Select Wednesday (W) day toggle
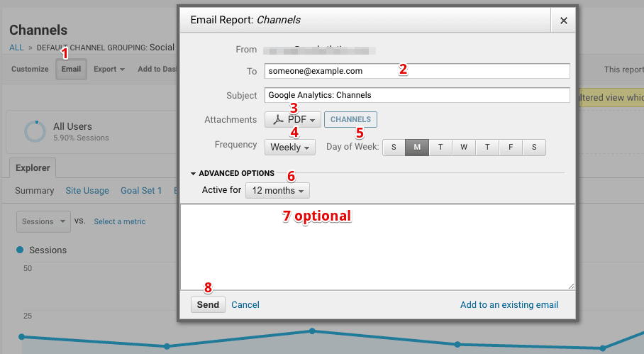Screen dimensions: 644x354 [464, 148]
